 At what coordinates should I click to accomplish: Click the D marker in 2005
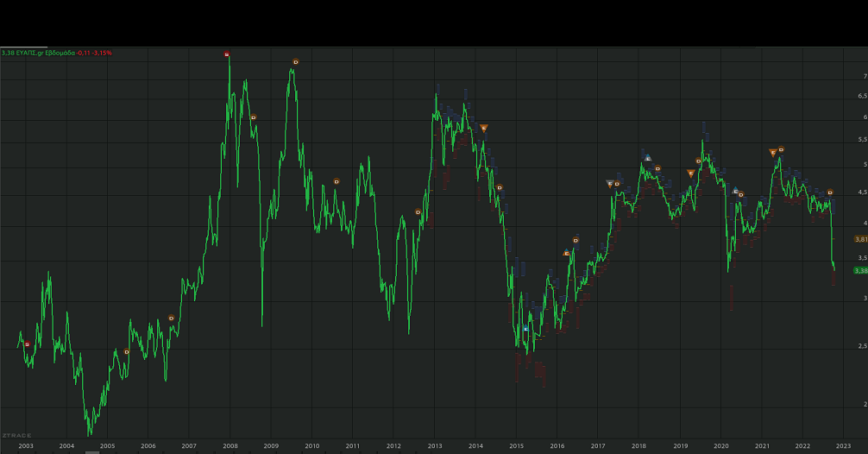click(x=126, y=351)
